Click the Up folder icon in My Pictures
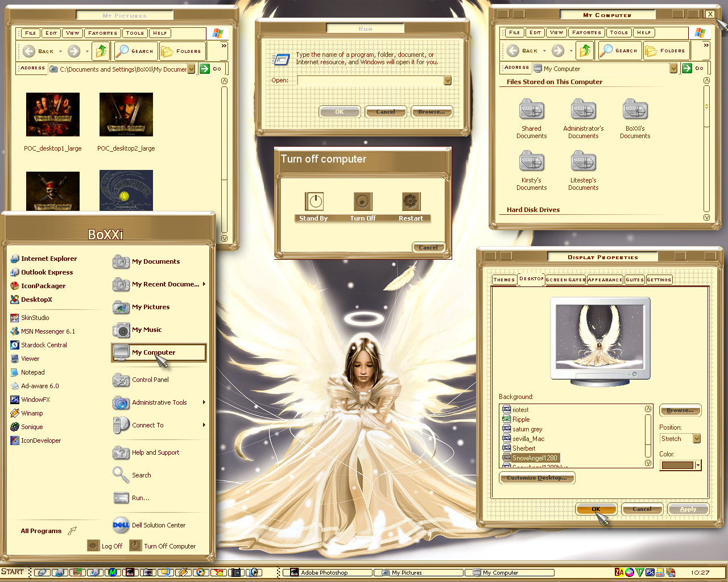The image size is (728, 582). click(101, 51)
